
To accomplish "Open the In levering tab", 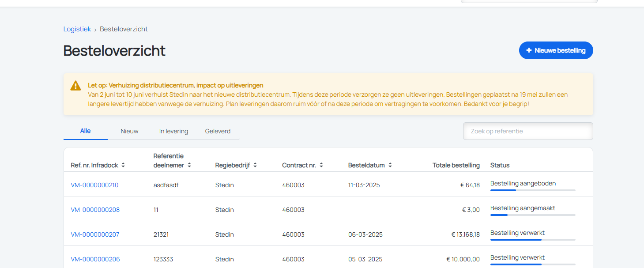I will 173,131.
